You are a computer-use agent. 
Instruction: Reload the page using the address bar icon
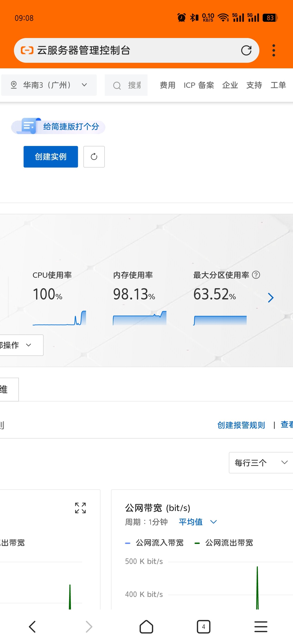(x=246, y=51)
